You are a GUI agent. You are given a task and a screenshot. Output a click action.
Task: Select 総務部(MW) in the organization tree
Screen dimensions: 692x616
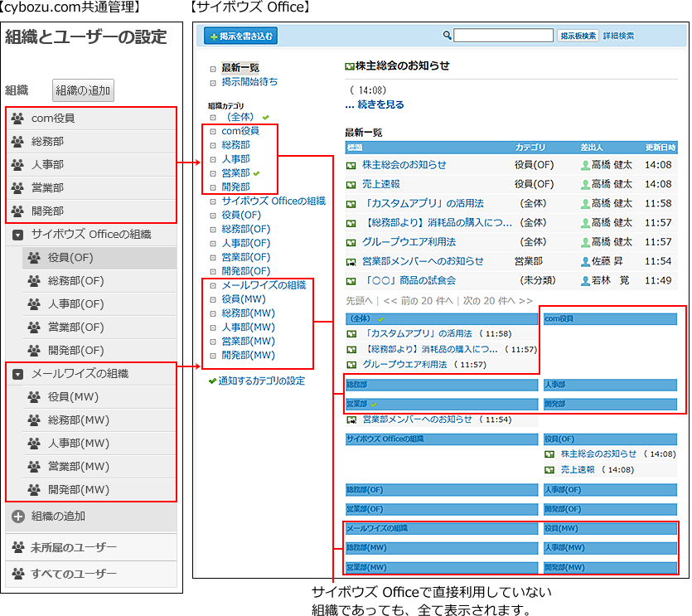(x=99, y=420)
